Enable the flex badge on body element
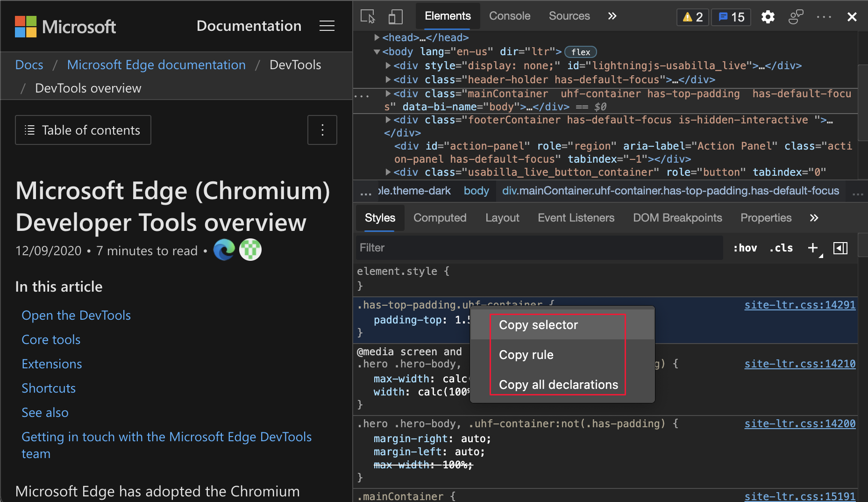Screen dimensions: 868x502 point(580,51)
